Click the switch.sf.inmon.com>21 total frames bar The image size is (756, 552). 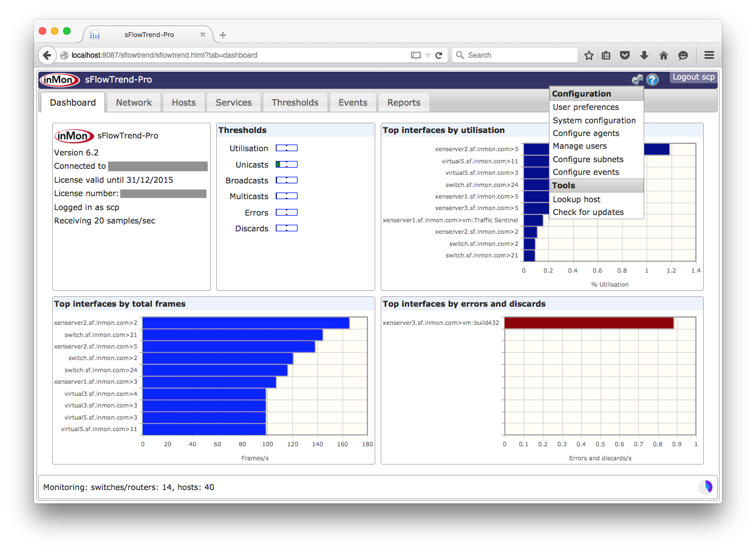(233, 335)
